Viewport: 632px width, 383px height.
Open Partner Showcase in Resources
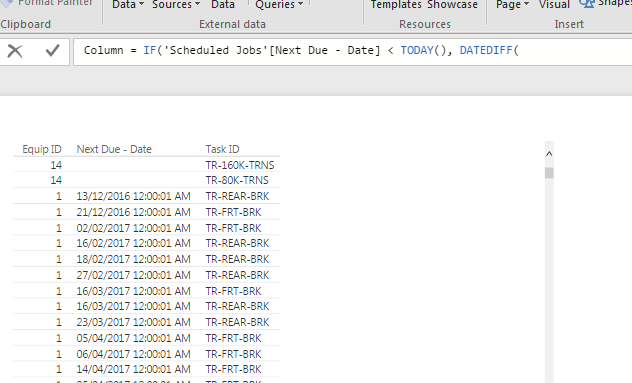pos(452,5)
